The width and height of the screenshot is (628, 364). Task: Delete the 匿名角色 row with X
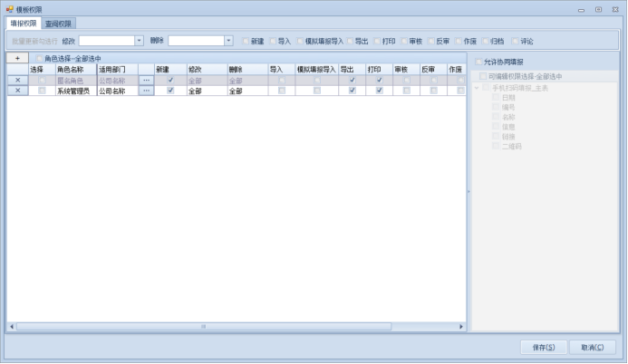pyautogui.click(x=17, y=81)
